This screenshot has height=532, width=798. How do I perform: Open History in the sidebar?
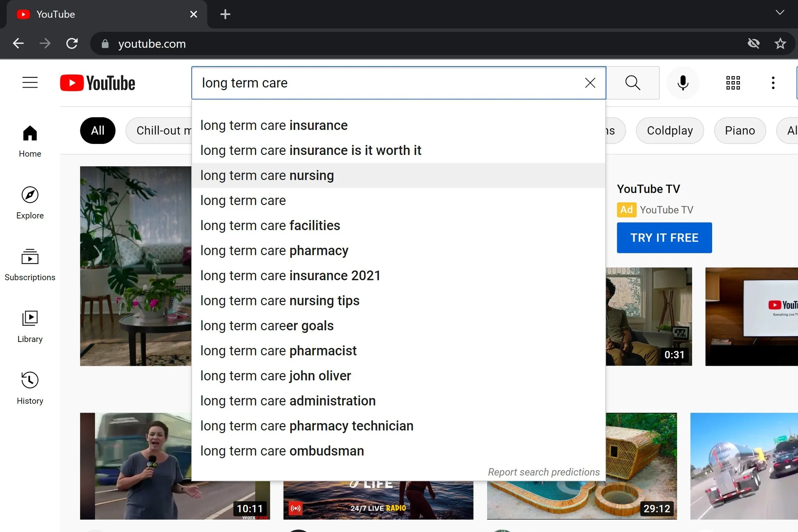(x=30, y=388)
